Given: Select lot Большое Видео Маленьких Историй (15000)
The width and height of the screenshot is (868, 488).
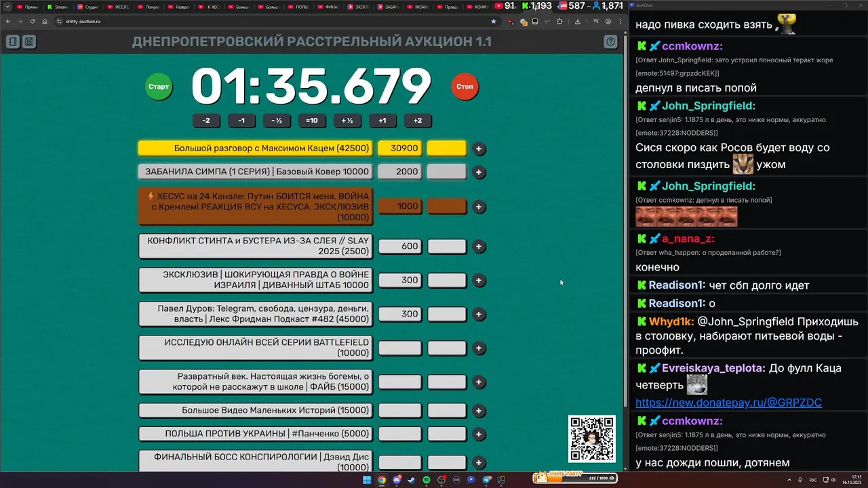Looking at the screenshot, I should pos(256,410).
